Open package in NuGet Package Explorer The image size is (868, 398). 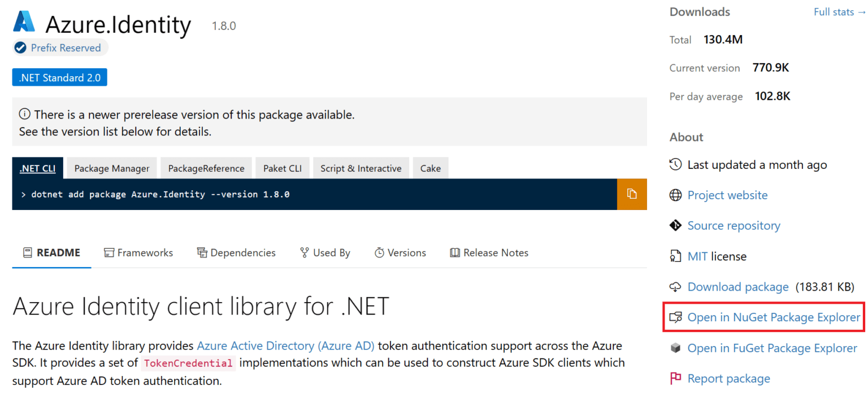[x=772, y=317]
